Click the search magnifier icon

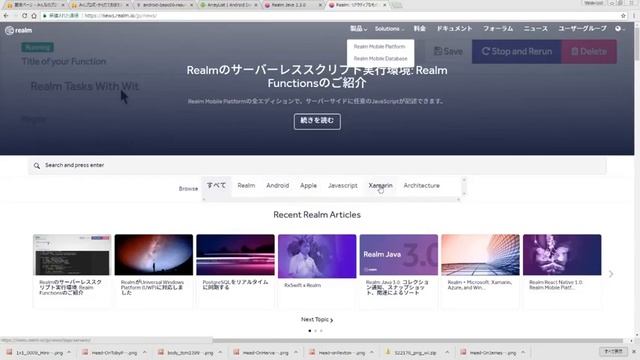click(37, 166)
